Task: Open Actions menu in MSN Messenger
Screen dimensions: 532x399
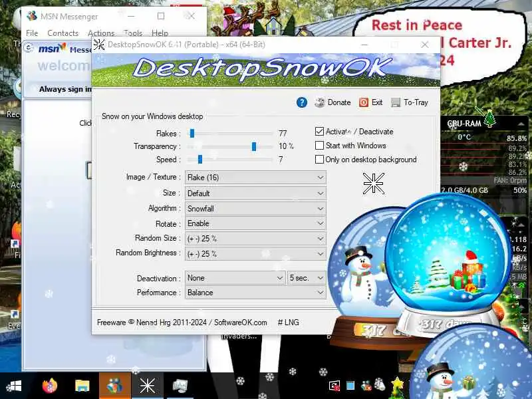Action: point(101,33)
